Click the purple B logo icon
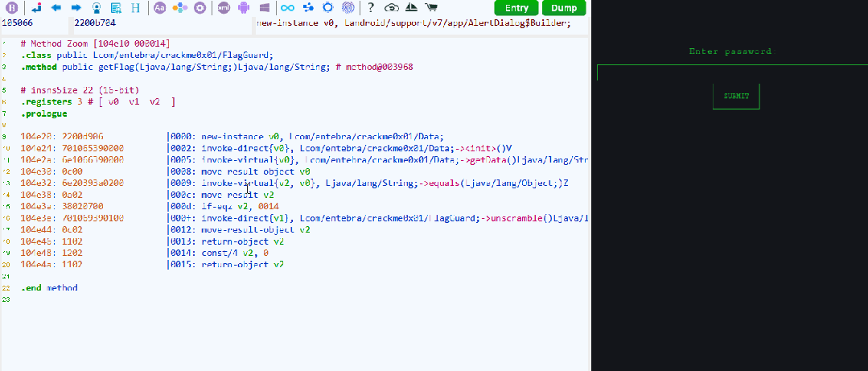This screenshot has height=371, width=868. (x=12, y=8)
